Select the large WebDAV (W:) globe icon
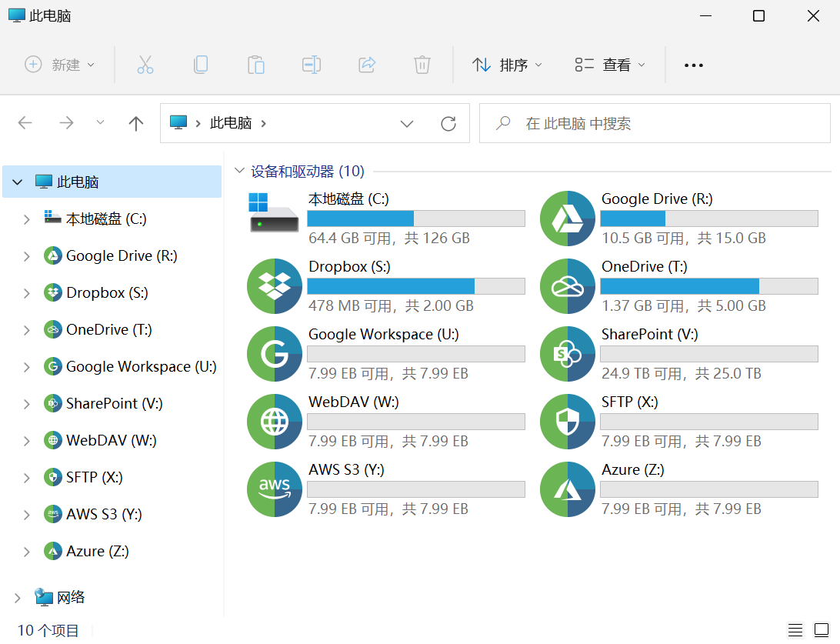This screenshot has width=840, height=644. pos(275,422)
